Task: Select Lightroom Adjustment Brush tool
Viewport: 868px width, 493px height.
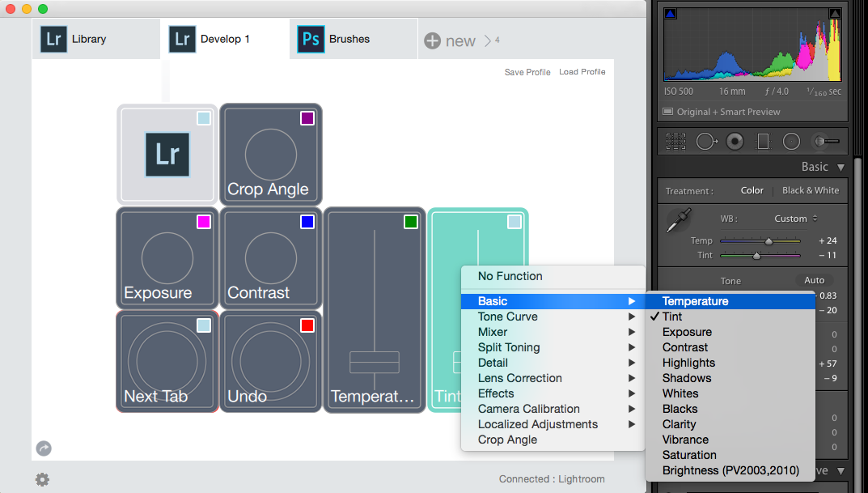Action: point(825,141)
